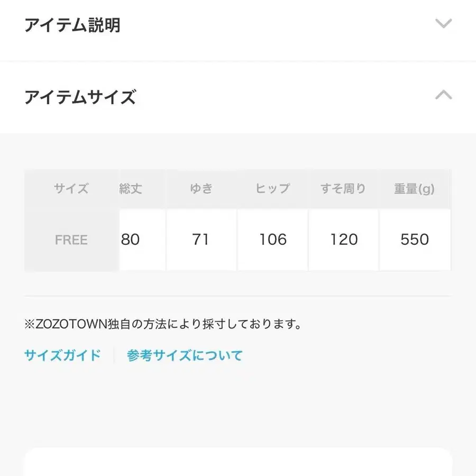Click the すそ周り value 120 cell
476x476 pixels.
pyautogui.click(x=344, y=240)
